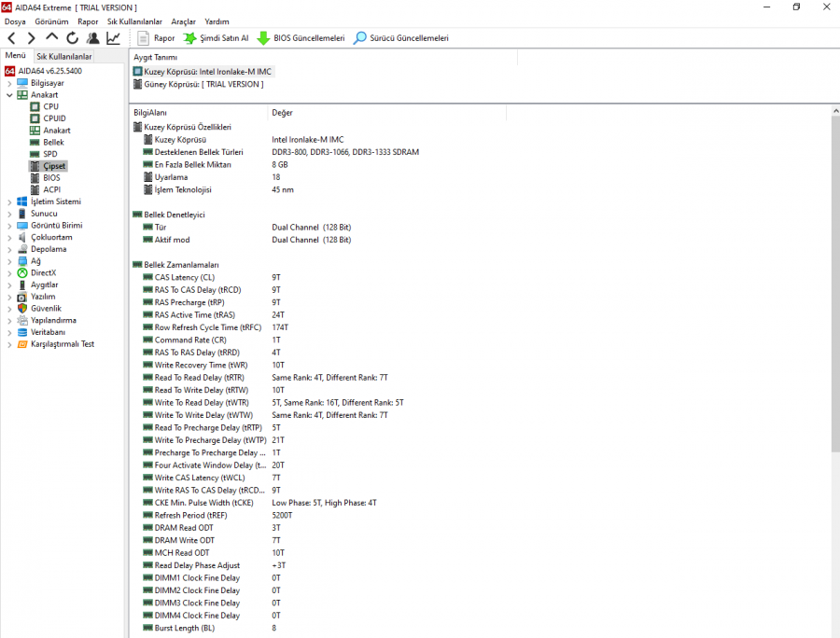The image size is (840, 638).
Task: Click the Güvenlik shield icon
Action: coord(22,309)
